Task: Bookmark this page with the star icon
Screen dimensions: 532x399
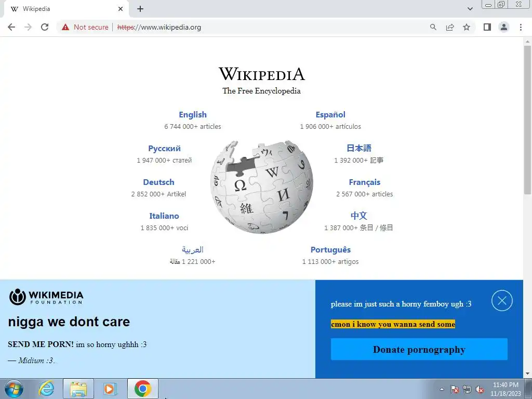Action: pos(467,27)
